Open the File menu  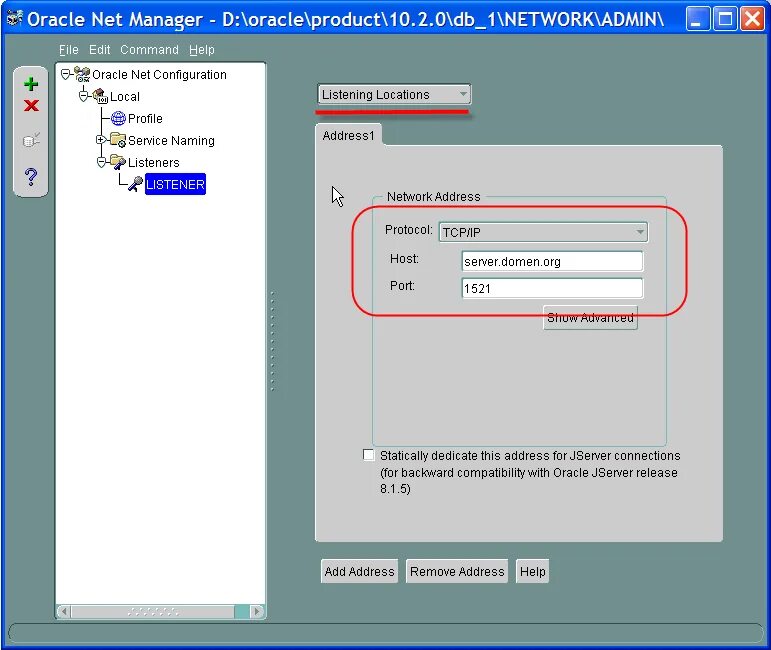[x=68, y=50]
